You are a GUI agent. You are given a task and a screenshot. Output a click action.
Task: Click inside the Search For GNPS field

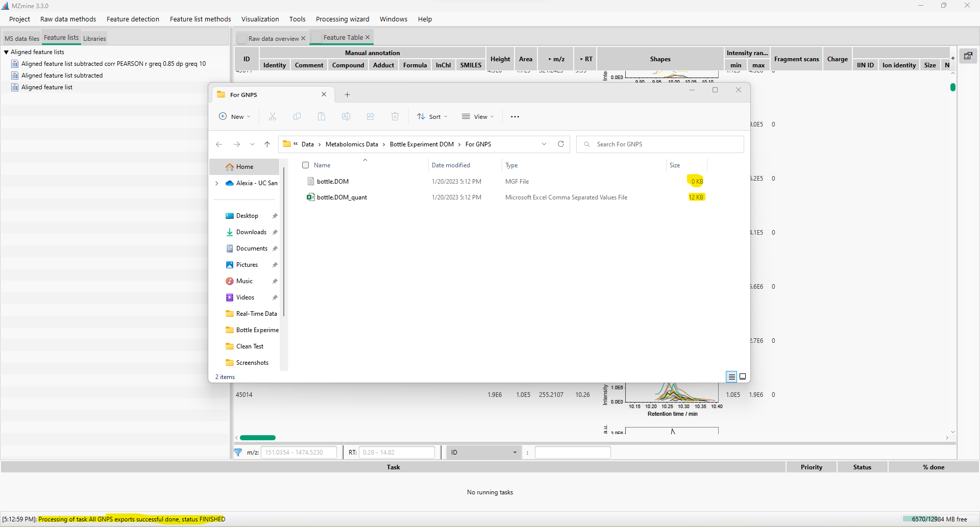[659, 144]
